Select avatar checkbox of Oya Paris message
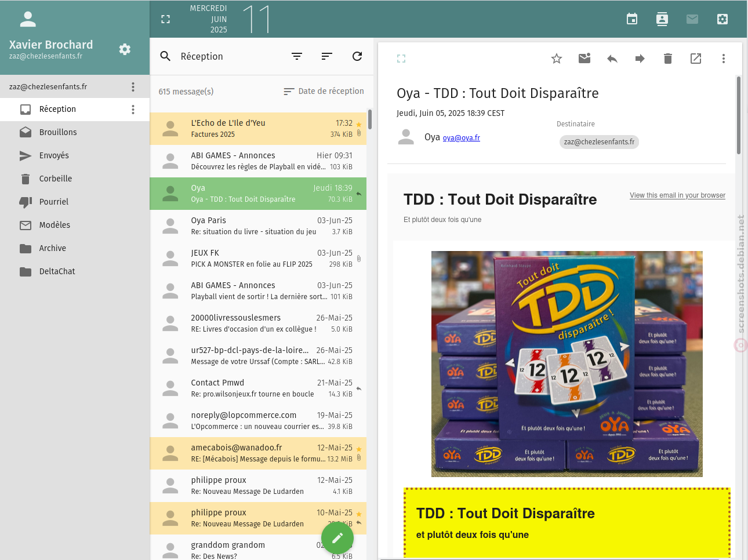The width and height of the screenshot is (748, 560). [170, 226]
